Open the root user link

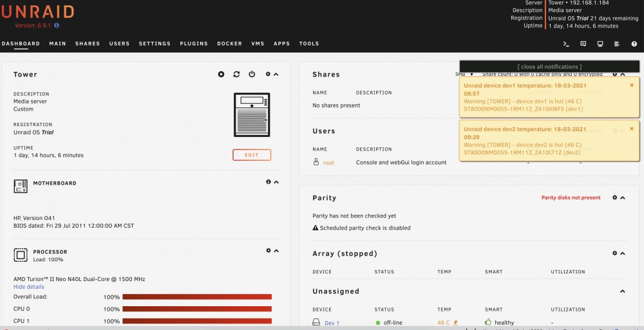(328, 163)
